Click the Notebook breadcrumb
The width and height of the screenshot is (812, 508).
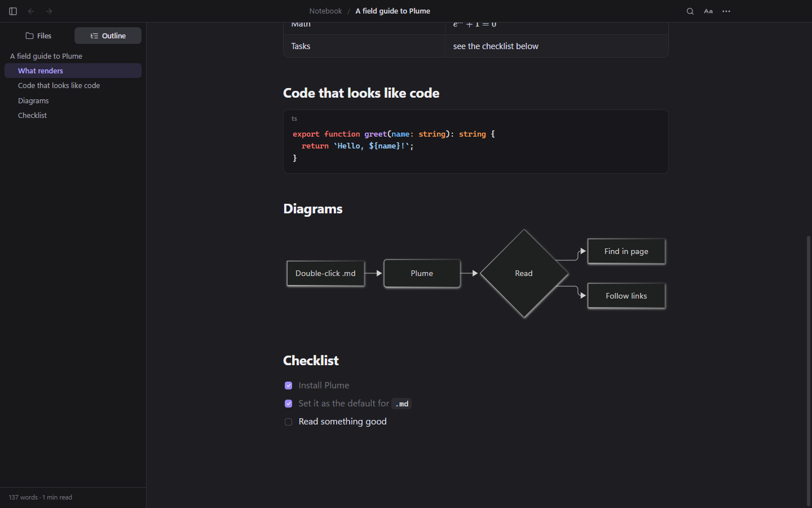(325, 11)
